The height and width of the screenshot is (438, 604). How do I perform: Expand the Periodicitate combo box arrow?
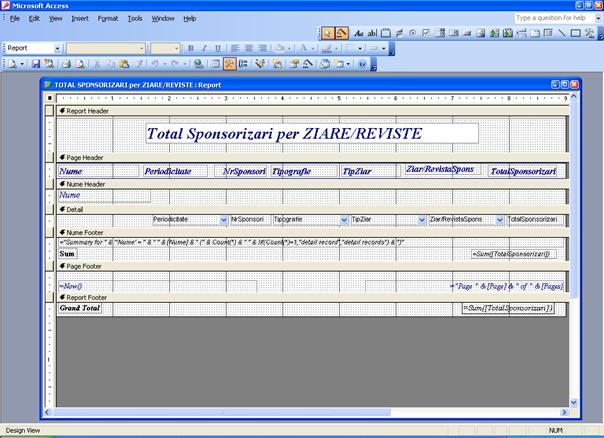pyautogui.click(x=223, y=219)
